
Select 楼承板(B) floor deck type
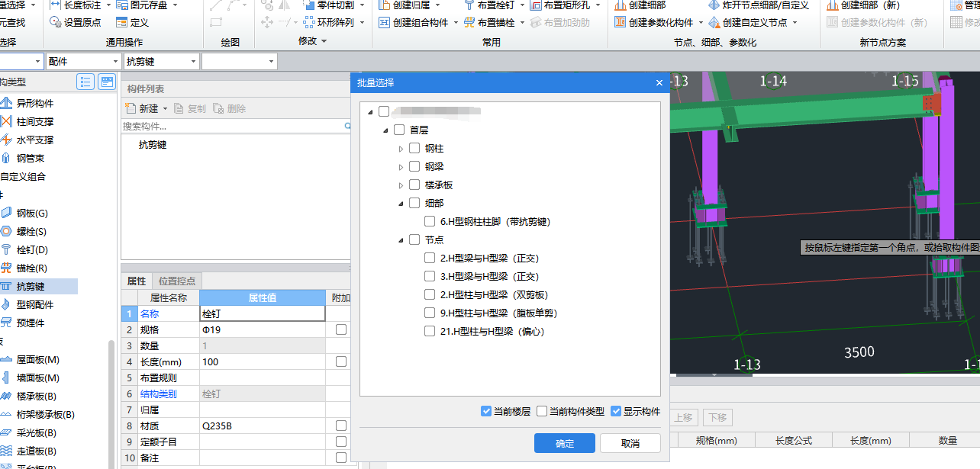point(37,396)
